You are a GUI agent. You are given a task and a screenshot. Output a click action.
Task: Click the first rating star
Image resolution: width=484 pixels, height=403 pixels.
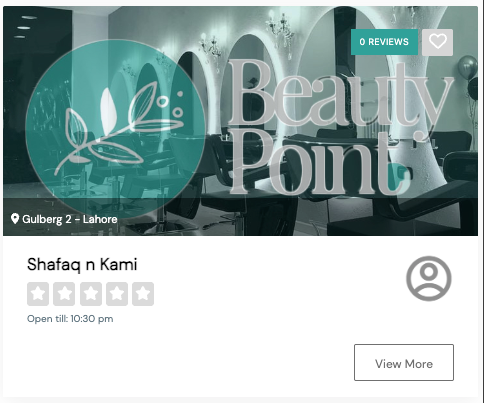38,294
